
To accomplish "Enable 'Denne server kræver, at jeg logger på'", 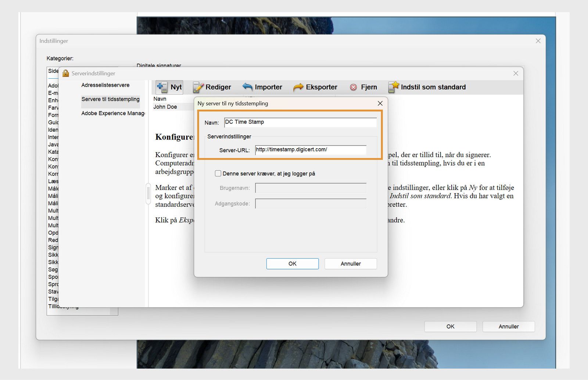I will 218,173.
